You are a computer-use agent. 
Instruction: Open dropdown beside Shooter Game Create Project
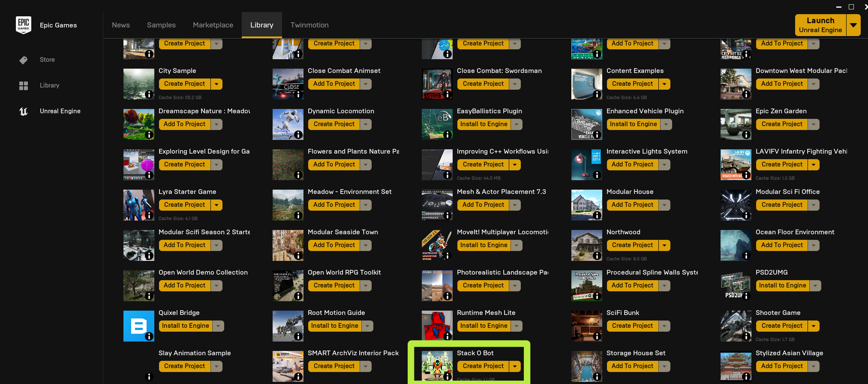[x=814, y=326]
